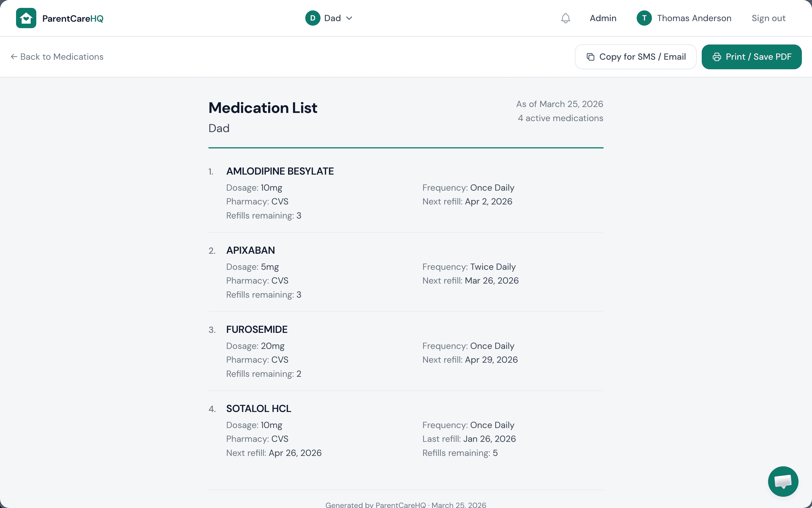Click the printer icon in PDF button

point(717,56)
